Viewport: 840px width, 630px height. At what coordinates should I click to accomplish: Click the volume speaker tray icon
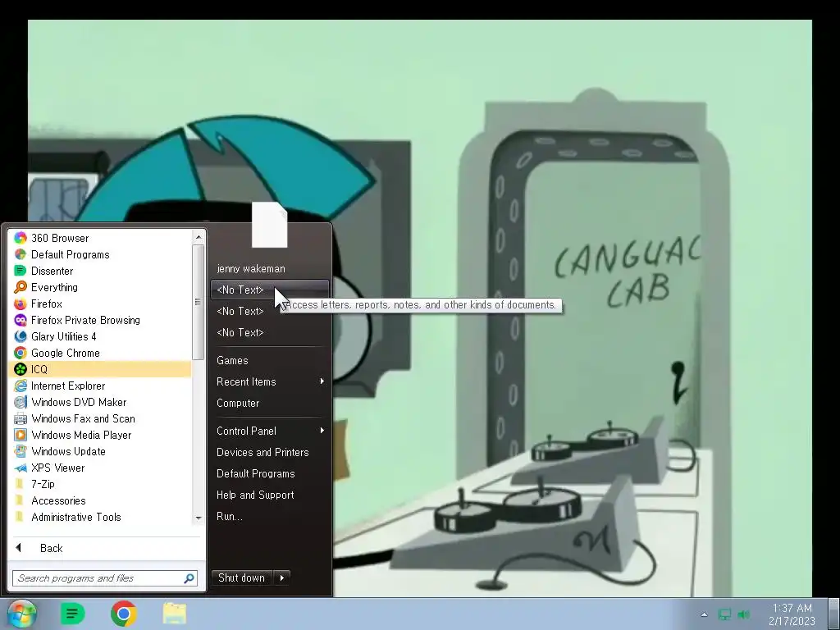pyautogui.click(x=743, y=614)
